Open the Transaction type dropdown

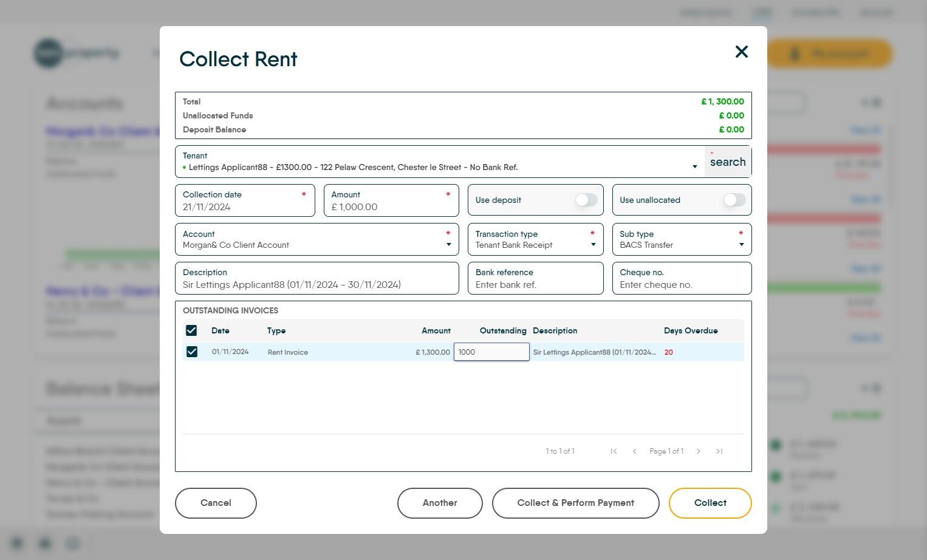click(593, 245)
